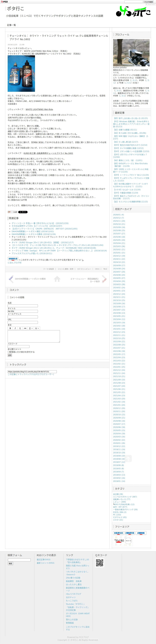
Task: Click 近畿情報 banner in フリーエリア
Action: (x=141, y=533)
